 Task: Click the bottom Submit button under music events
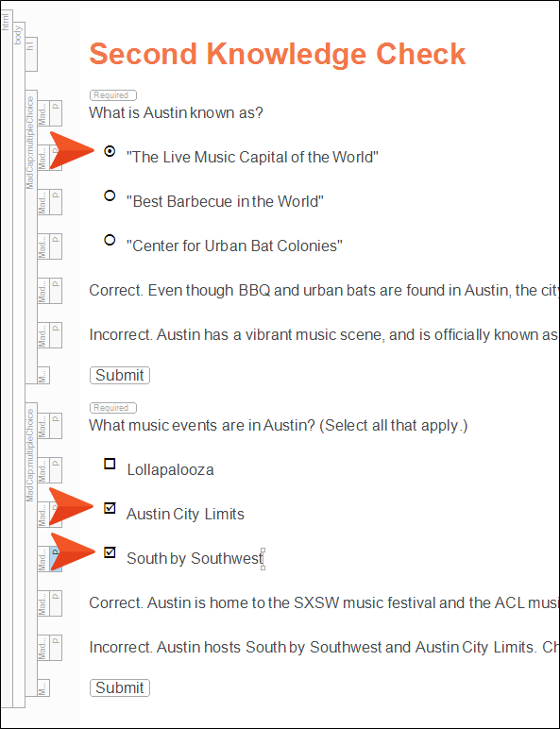(x=120, y=687)
